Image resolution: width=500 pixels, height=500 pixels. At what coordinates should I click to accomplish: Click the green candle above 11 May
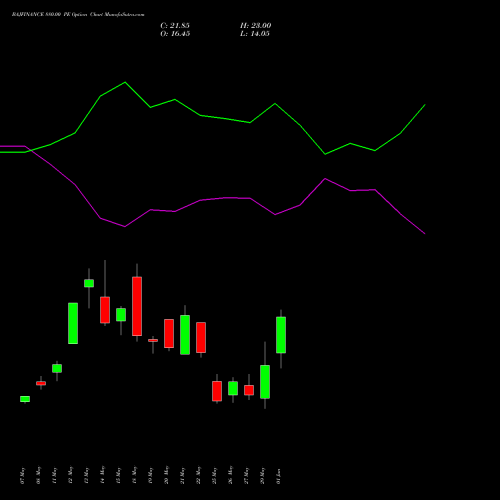click(x=57, y=368)
